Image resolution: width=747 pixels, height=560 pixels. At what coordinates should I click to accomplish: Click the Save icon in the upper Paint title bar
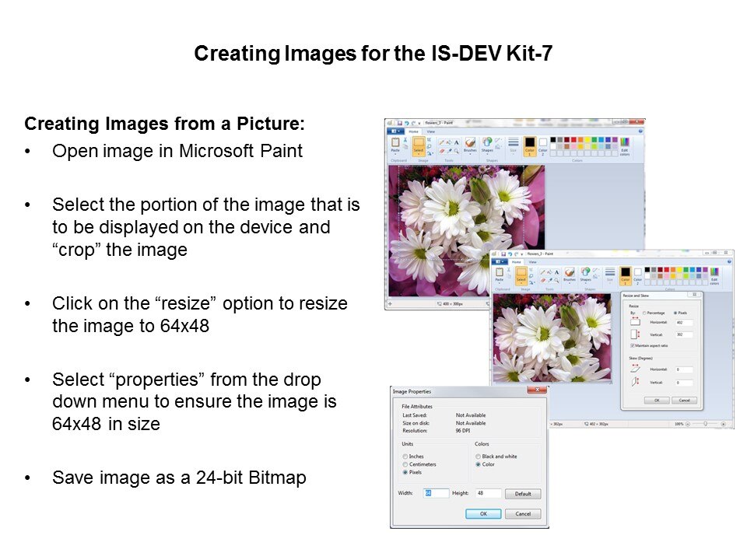pyautogui.click(x=398, y=123)
